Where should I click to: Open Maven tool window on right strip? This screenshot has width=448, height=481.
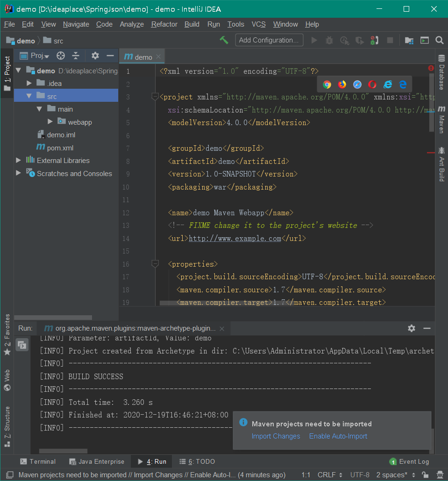(441, 120)
